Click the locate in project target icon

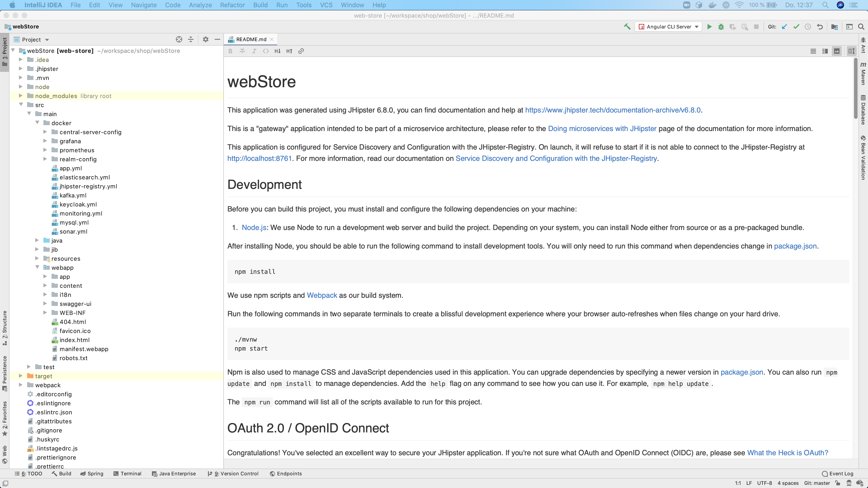(179, 39)
